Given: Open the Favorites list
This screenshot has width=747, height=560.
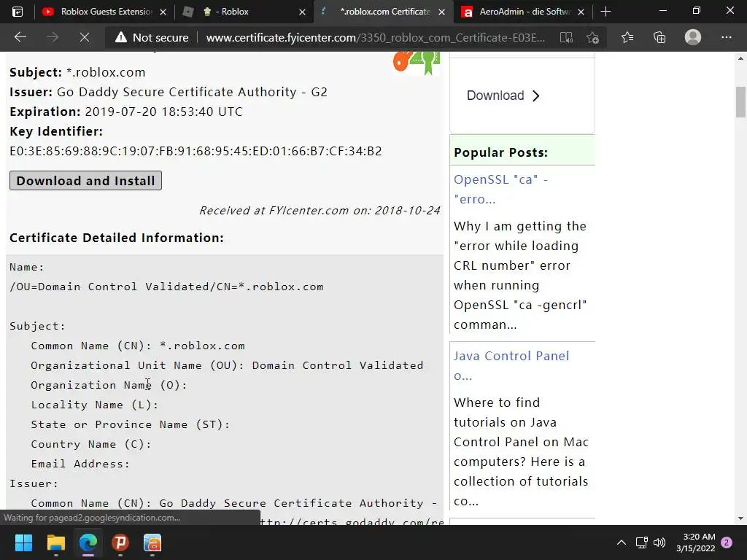Looking at the screenshot, I should click(627, 37).
